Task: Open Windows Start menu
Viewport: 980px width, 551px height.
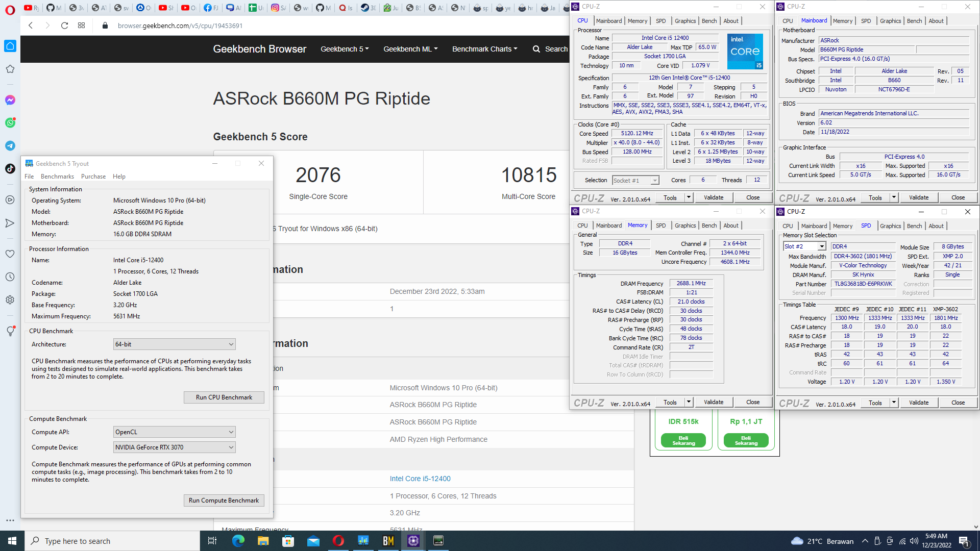Action: coord(12,541)
